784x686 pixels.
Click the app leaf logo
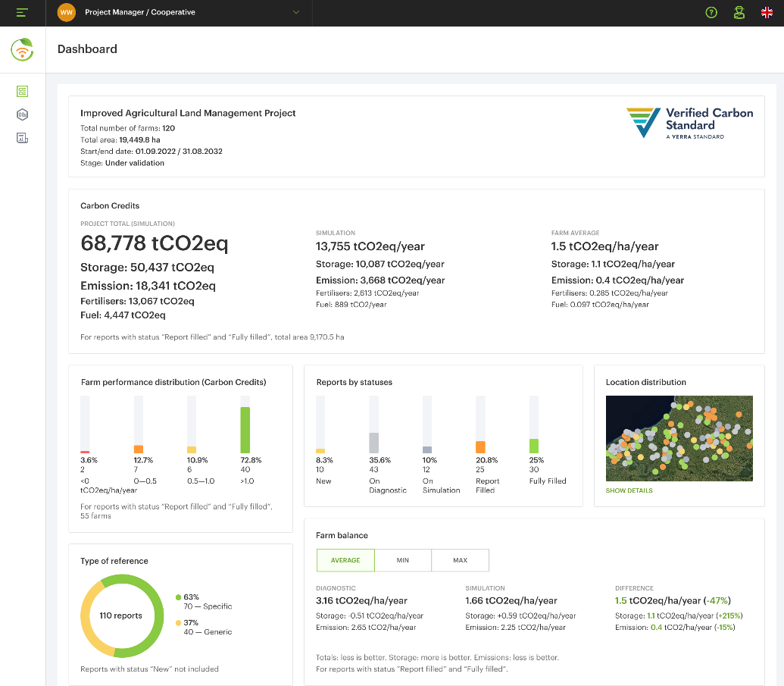coord(23,49)
